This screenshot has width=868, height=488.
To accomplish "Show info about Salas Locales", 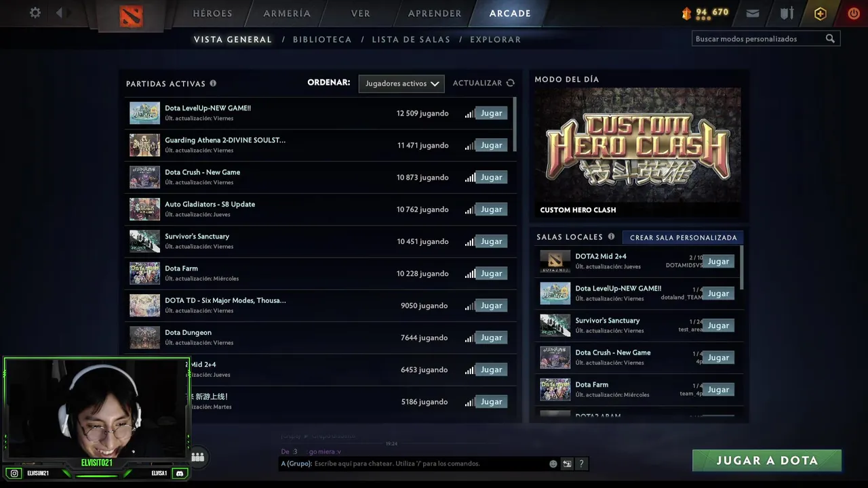I will click(611, 237).
